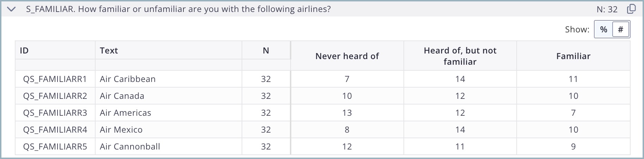Click the QS_FAMILIARR1 ID cell
Screen dimensions: 644x159
coord(55,79)
